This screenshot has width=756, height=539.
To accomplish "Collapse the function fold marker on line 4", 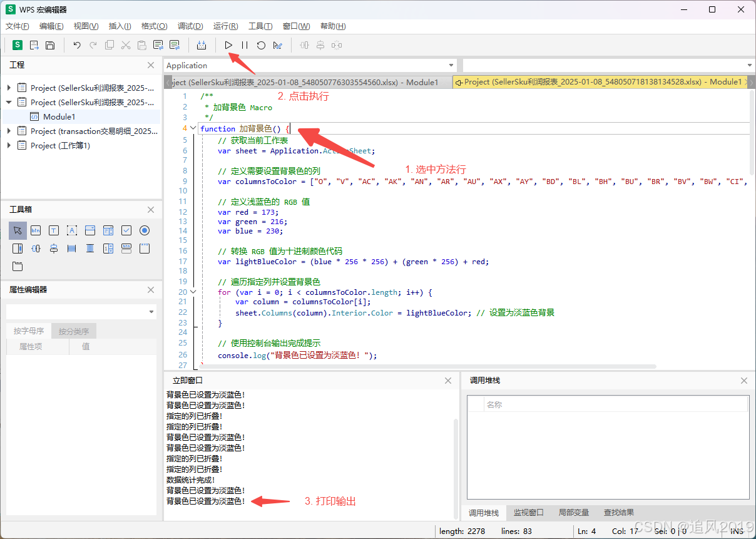I will pyautogui.click(x=193, y=128).
